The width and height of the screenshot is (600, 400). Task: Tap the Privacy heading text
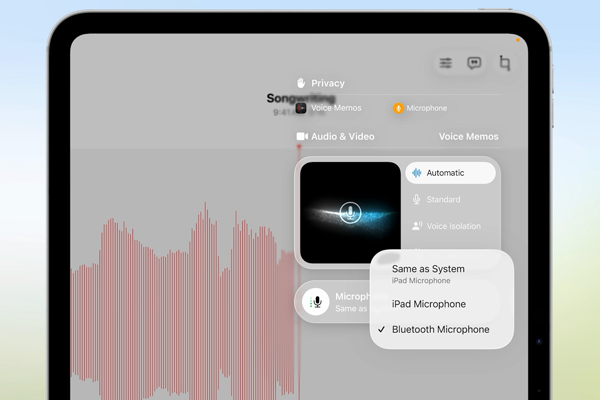(328, 83)
